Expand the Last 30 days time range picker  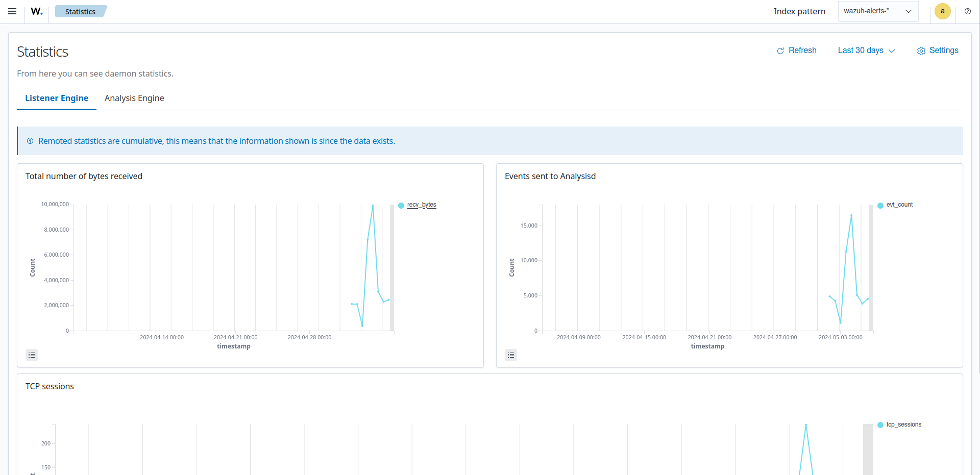coord(861,51)
